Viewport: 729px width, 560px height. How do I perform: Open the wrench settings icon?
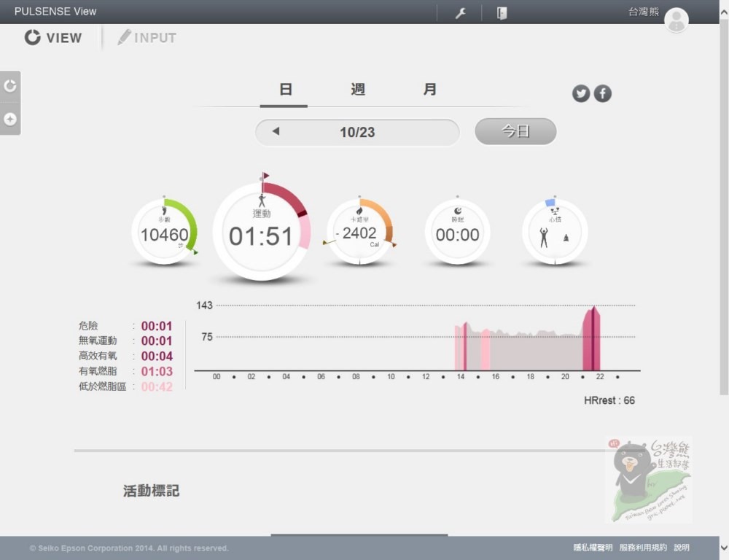460,13
